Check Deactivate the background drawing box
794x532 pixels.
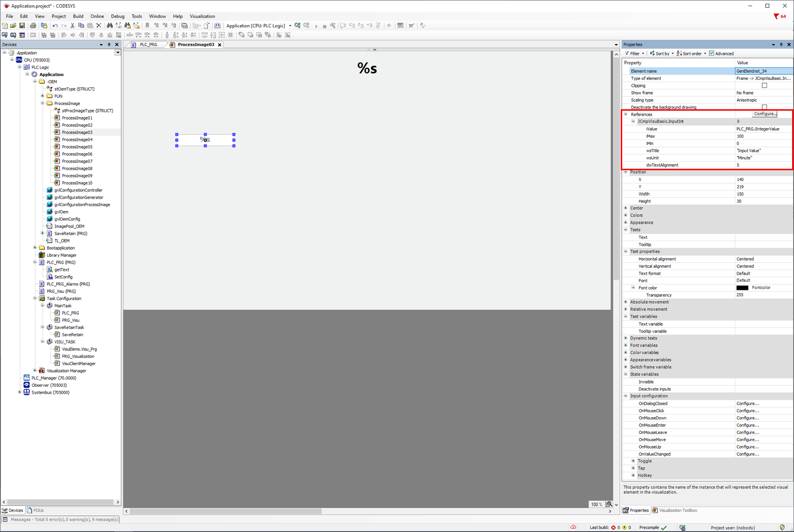[764, 107]
